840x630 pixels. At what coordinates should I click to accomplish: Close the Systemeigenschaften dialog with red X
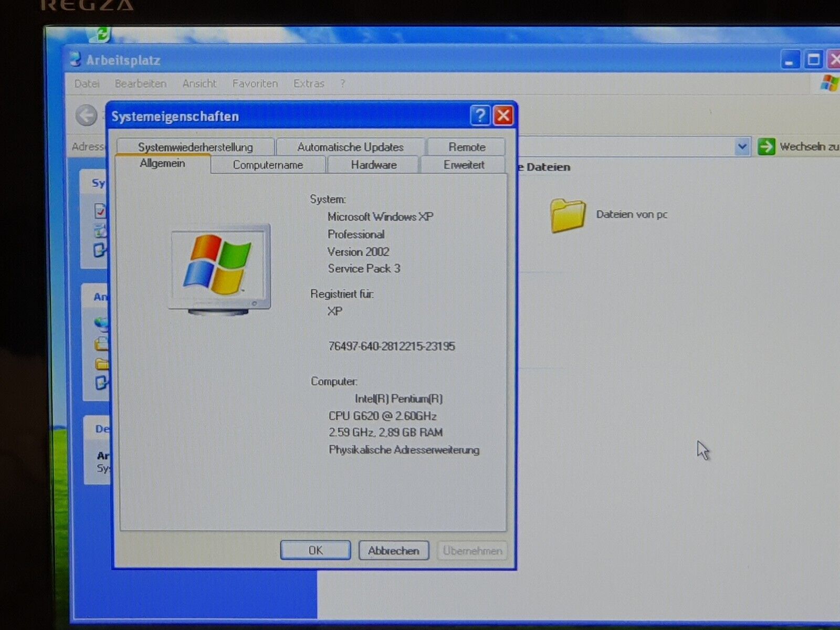coord(503,115)
